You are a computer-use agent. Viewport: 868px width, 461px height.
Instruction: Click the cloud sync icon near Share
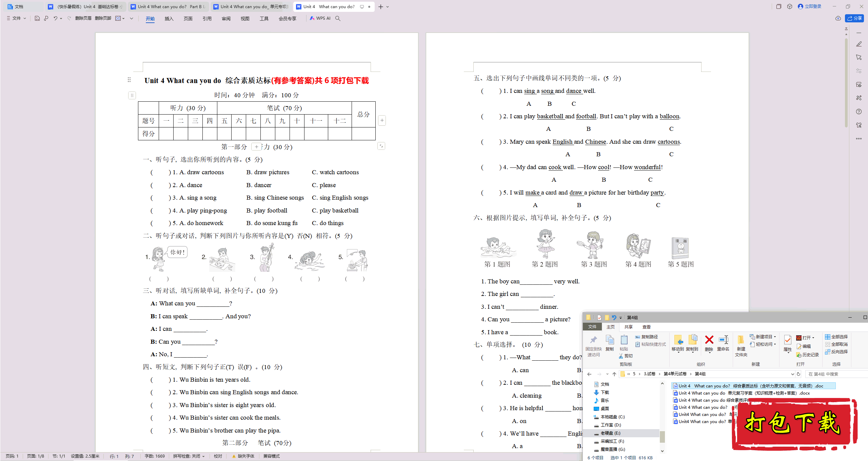(x=838, y=18)
